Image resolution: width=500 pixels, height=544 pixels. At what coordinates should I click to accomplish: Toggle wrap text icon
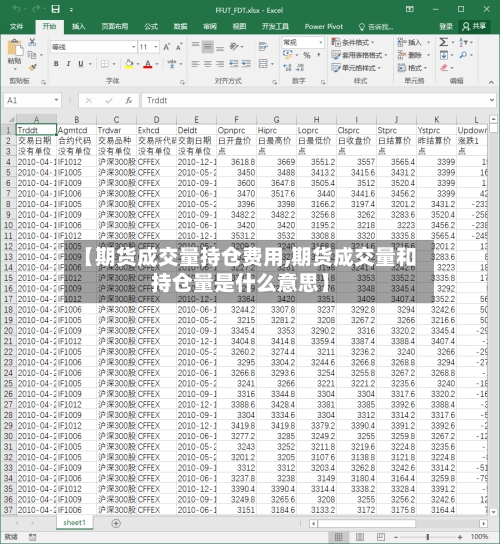(263, 46)
